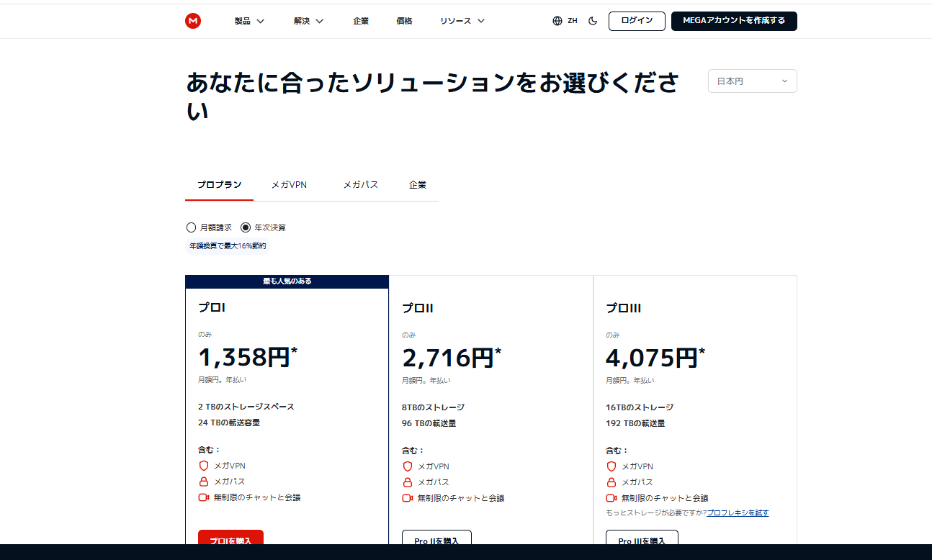Click 無制限のチャットと会議 in プロI card
Screen dimensions: 932x560
pos(258,497)
